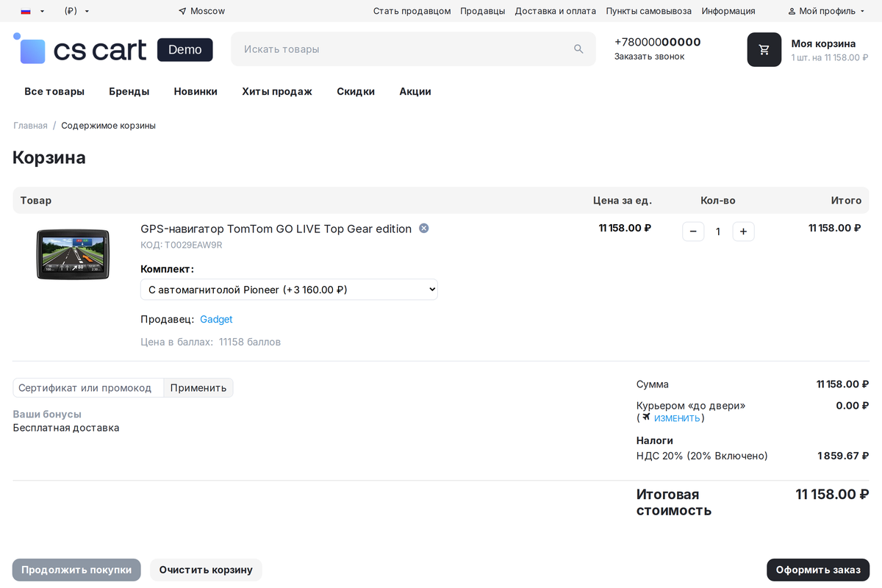
Task: Click the Главная breadcrumb link
Action: pyautogui.click(x=30, y=126)
